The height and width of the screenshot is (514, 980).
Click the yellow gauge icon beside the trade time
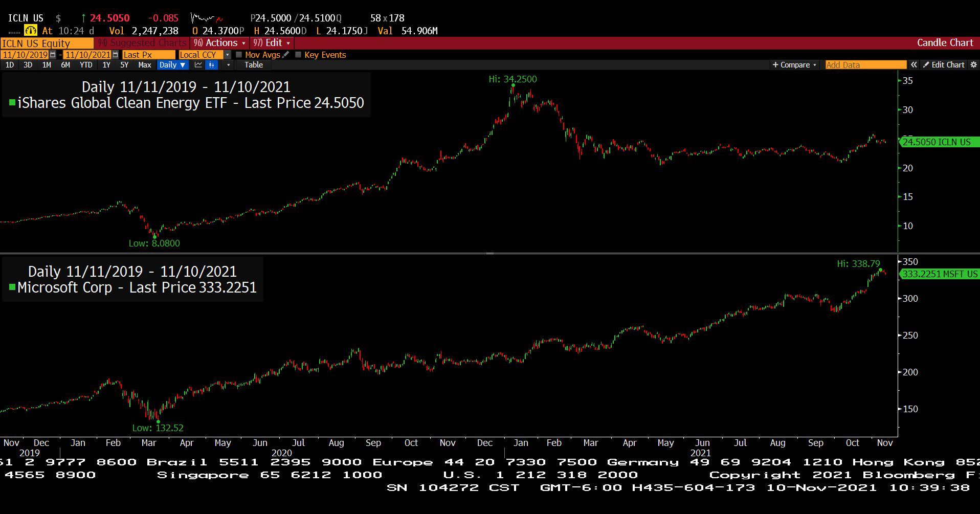click(x=31, y=31)
